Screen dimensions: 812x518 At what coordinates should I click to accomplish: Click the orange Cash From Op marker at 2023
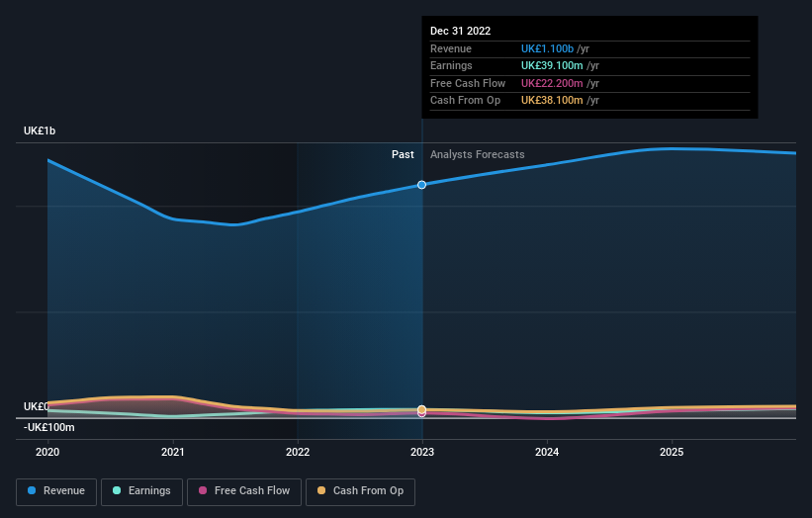point(422,409)
